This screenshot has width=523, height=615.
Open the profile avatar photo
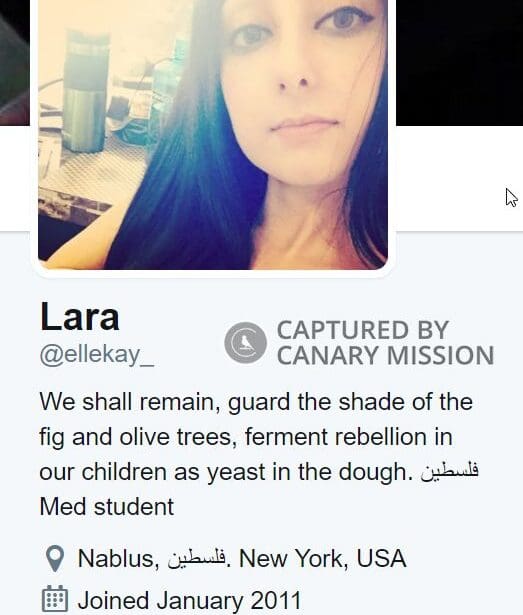213,135
